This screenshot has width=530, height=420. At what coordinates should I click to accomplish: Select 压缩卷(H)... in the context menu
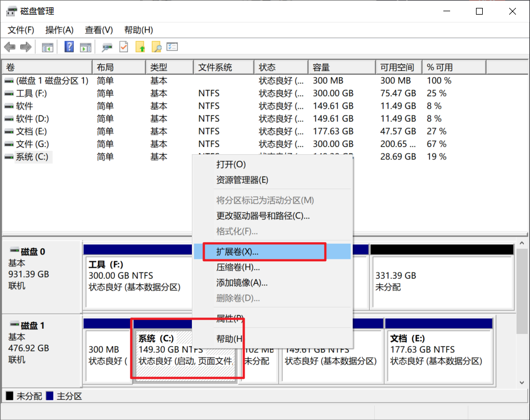tap(238, 267)
